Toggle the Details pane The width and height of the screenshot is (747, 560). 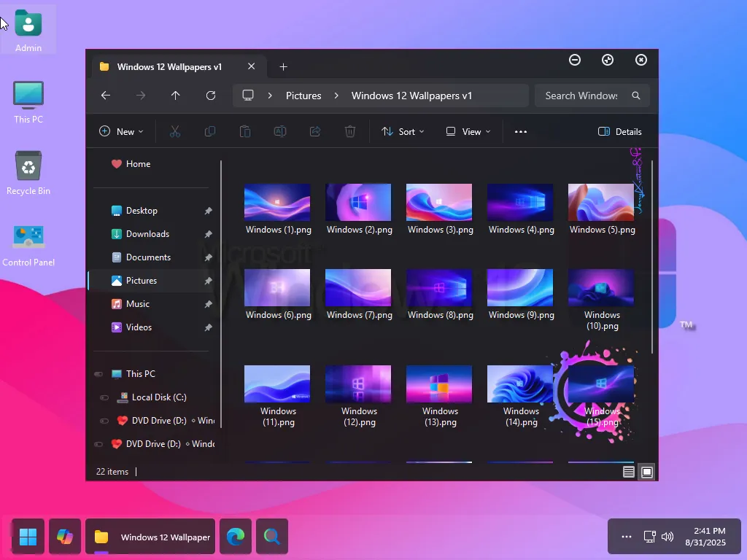[620, 131]
